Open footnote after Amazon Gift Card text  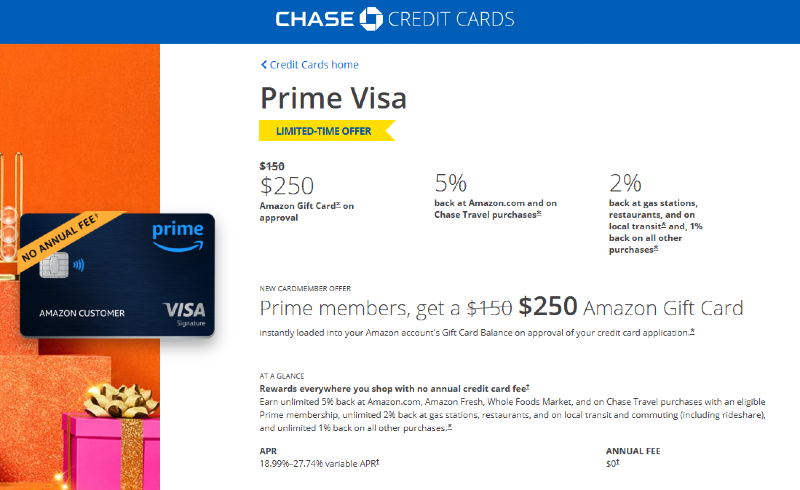pyautogui.click(x=338, y=204)
